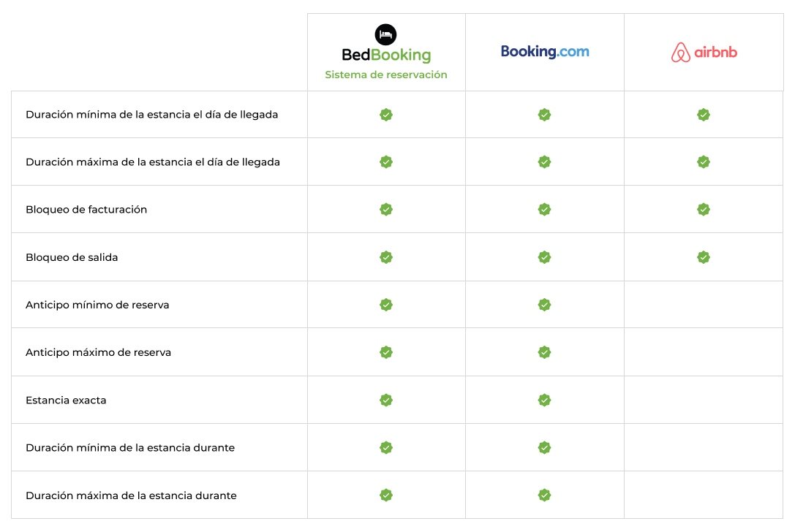This screenshot has width=795, height=532.
Task: Click BedBooking checkmark for Duración mínima estancia durante
Action: tap(386, 447)
